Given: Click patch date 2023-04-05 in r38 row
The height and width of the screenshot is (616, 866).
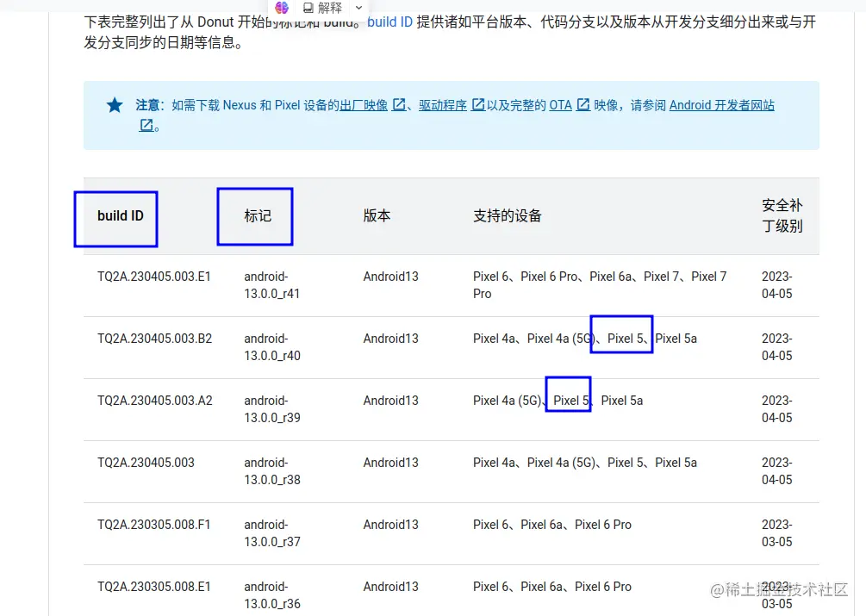Looking at the screenshot, I should coord(776,471).
